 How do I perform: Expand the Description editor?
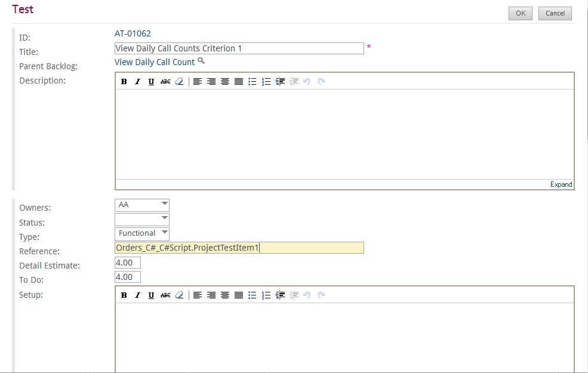[561, 184]
